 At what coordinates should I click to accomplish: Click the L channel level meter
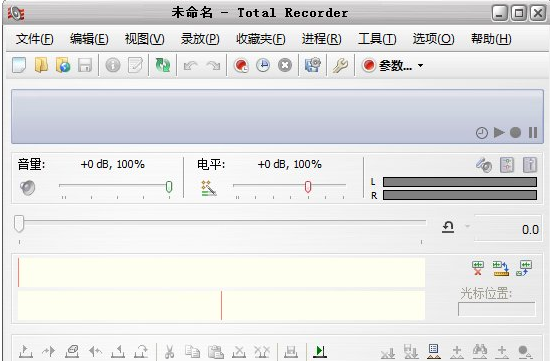460,182
